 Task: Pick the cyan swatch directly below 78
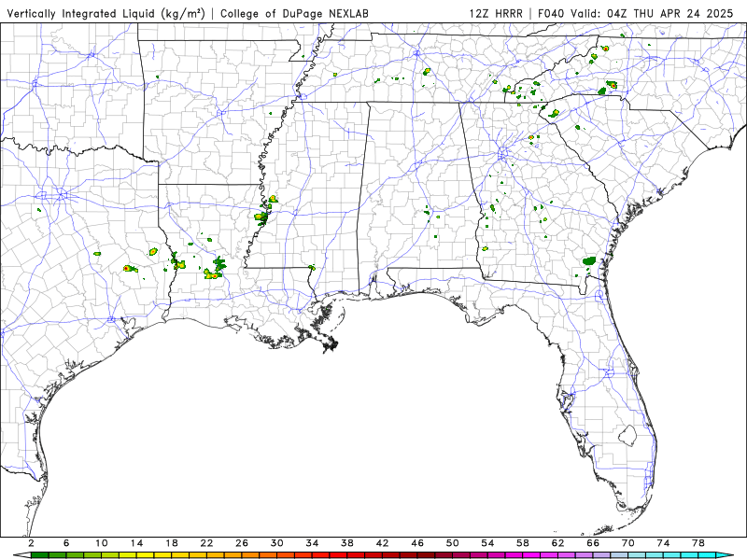coord(707,555)
